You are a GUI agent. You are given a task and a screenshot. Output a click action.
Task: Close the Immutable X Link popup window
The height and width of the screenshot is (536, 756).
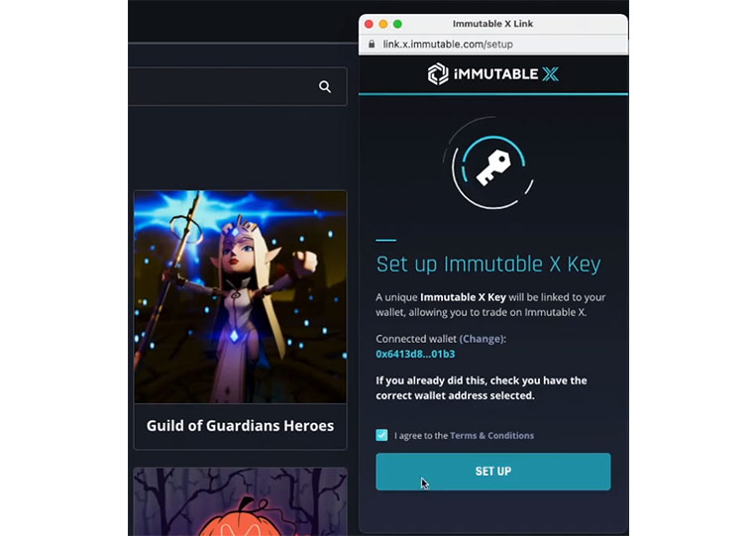[x=369, y=24]
